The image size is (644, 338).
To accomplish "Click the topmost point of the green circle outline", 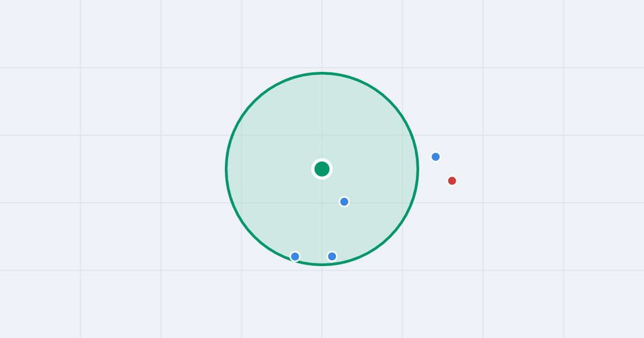I will coord(322,73).
